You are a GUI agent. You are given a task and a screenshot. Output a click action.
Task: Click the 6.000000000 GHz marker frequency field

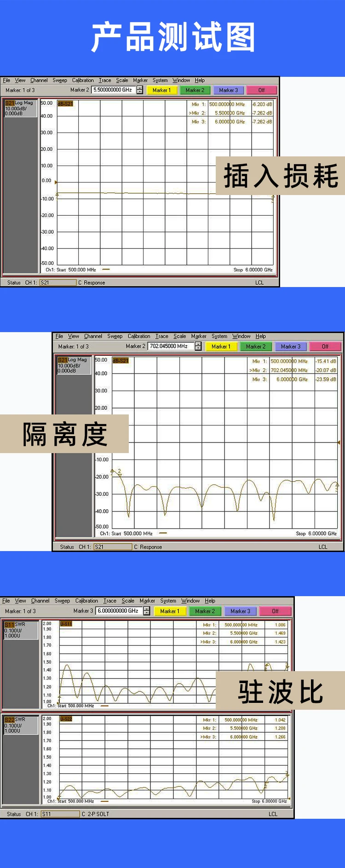119,611
